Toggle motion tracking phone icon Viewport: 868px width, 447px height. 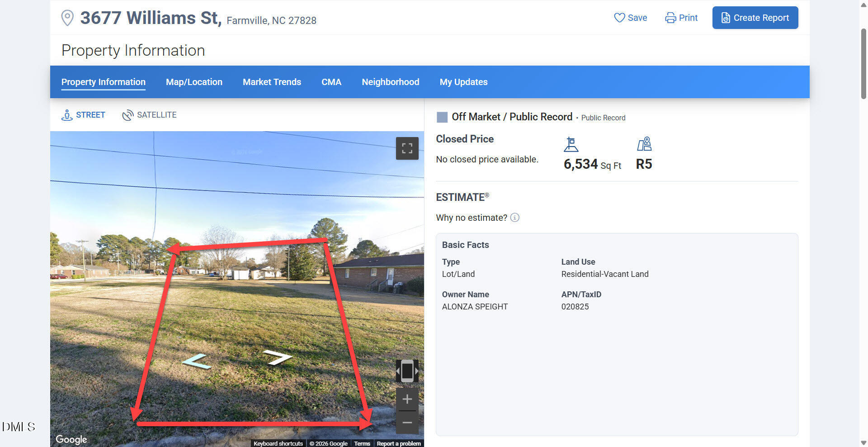click(407, 371)
